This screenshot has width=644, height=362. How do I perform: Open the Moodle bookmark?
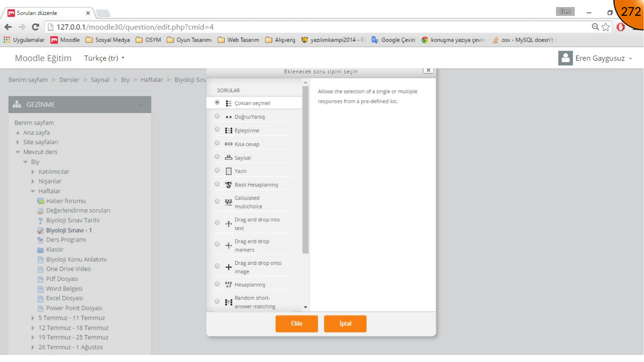click(65, 40)
